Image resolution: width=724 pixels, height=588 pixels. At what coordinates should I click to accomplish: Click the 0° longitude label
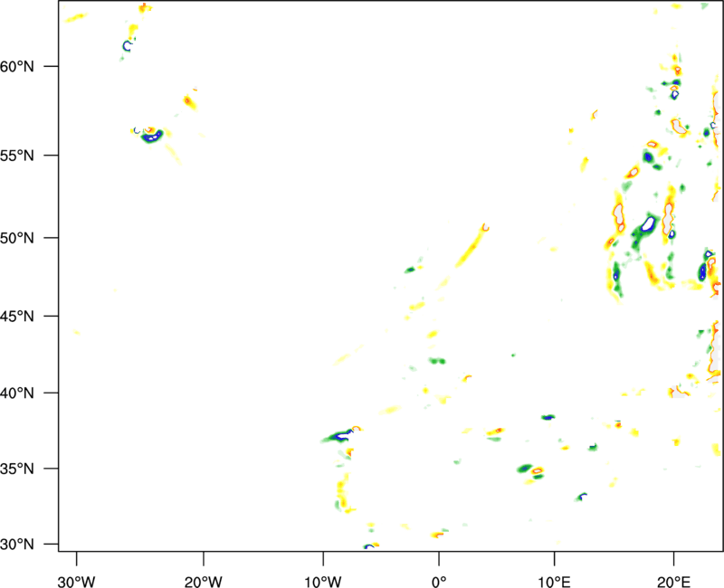coord(439,582)
